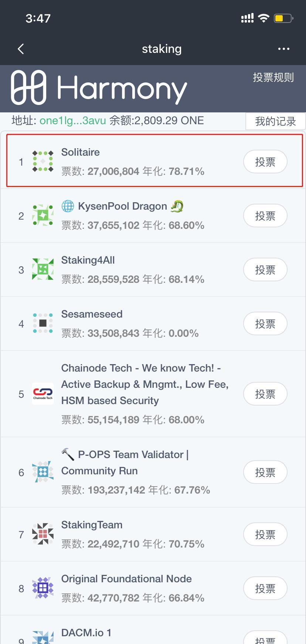306x644 pixels.
Task: Vote for StakingTeam via 投票 button
Action: pyautogui.click(x=265, y=535)
